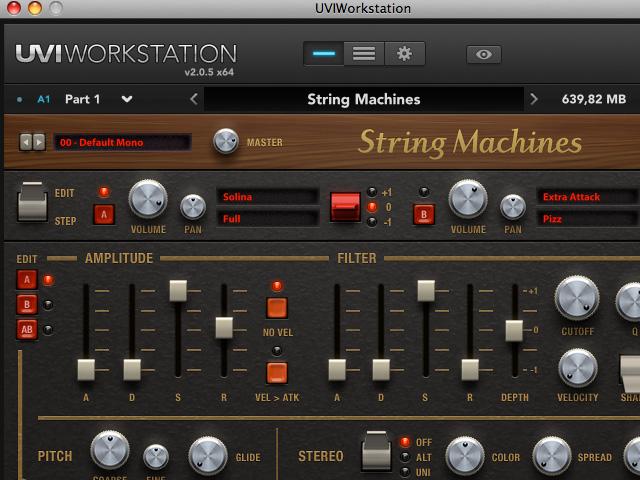Select octave 0 indicator
The width and height of the screenshot is (640, 480).
(372, 207)
